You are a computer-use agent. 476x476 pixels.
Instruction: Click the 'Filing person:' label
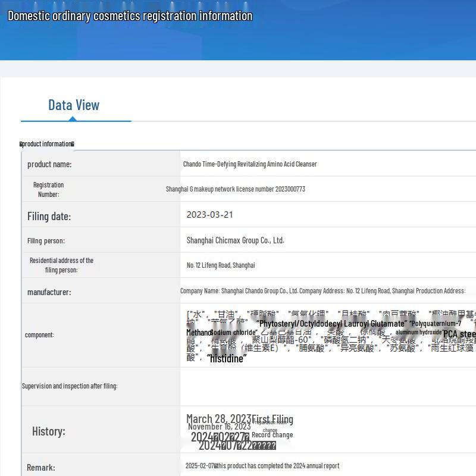(46, 241)
